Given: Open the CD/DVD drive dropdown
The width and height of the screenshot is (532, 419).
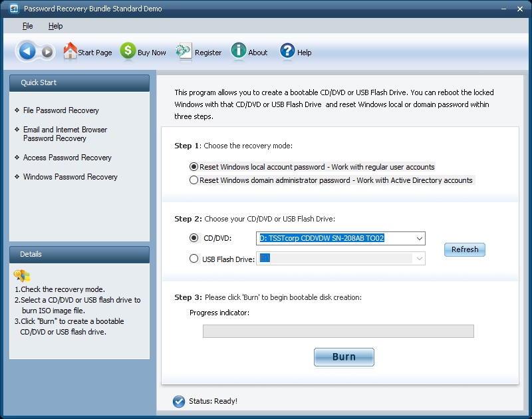Looking at the screenshot, I should click(x=418, y=238).
